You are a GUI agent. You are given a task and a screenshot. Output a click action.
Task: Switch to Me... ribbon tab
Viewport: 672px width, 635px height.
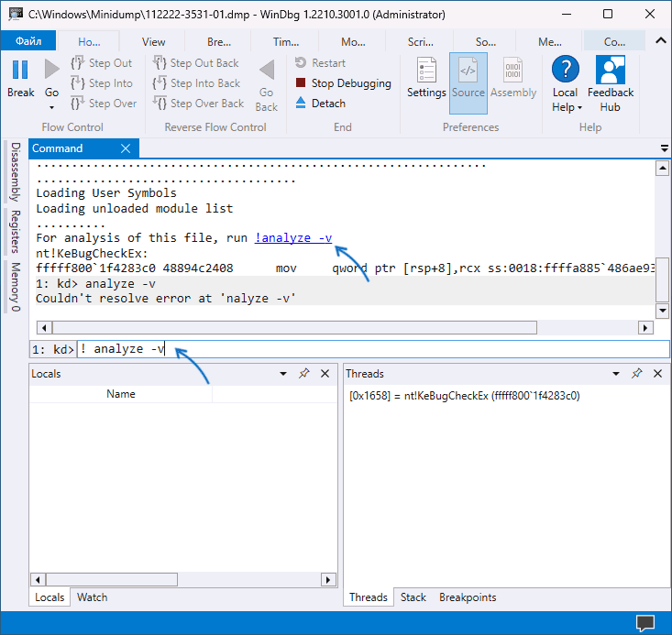(550, 42)
